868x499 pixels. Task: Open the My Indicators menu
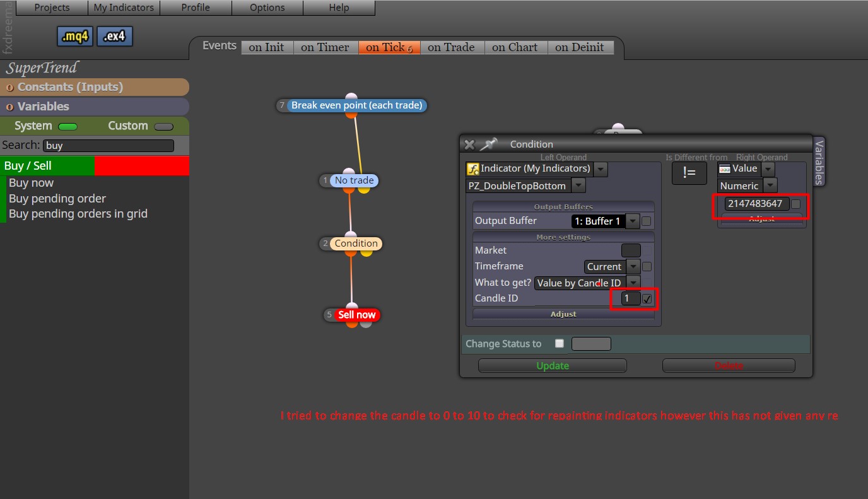124,8
